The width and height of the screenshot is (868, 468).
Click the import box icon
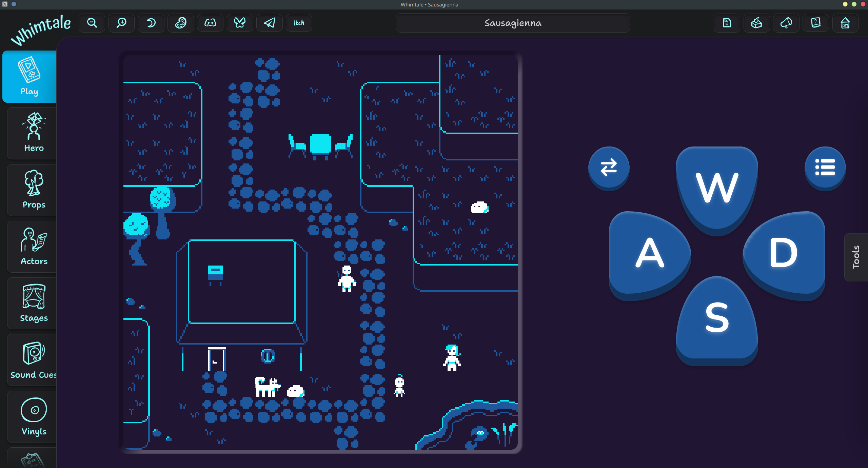click(756, 23)
